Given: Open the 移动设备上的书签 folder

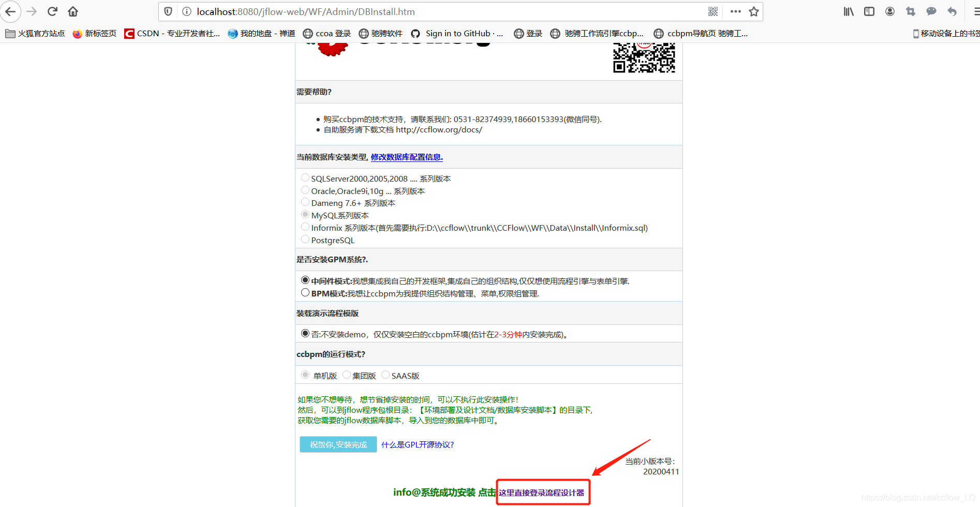Looking at the screenshot, I should (946, 34).
